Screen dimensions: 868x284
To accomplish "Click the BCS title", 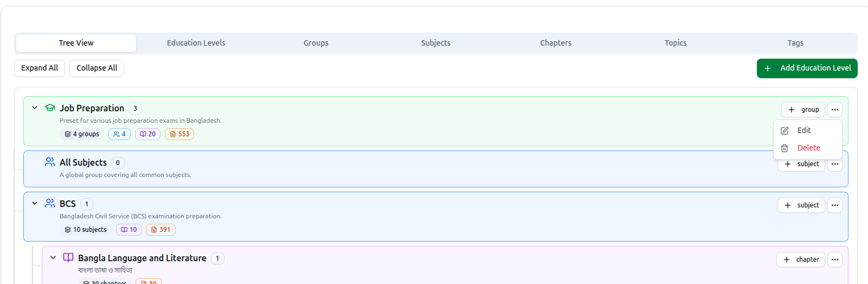I will 68,204.
